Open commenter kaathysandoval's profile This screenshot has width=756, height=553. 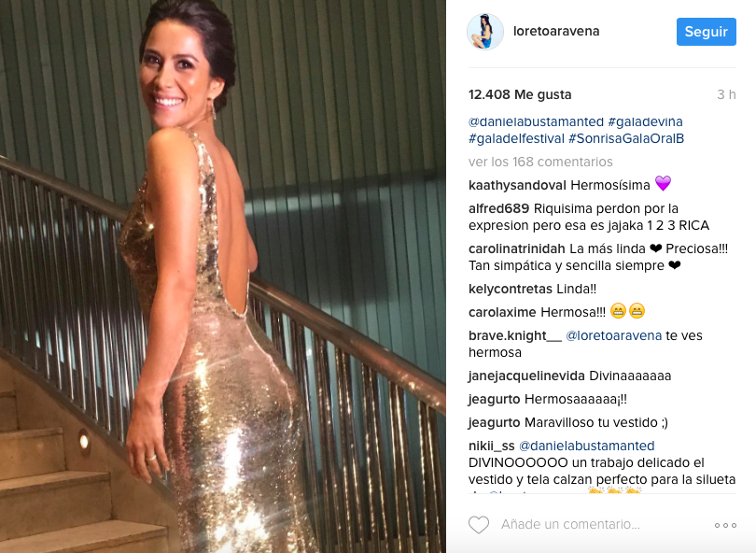point(517,185)
